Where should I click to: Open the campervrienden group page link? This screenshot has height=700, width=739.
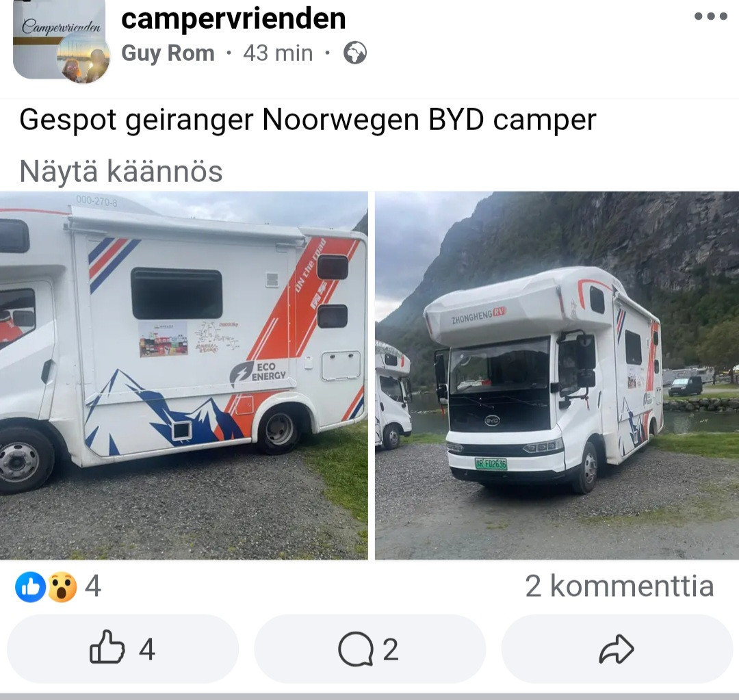click(233, 19)
